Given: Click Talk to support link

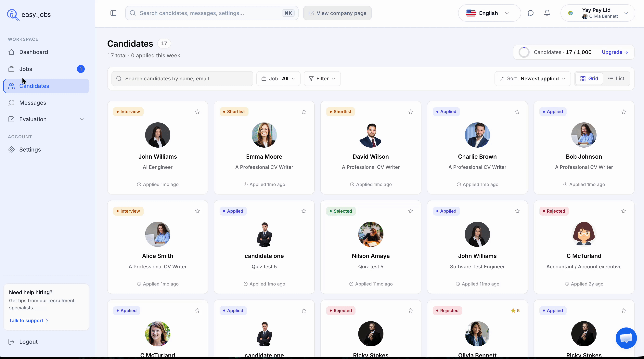Looking at the screenshot, I should coord(29,320).
